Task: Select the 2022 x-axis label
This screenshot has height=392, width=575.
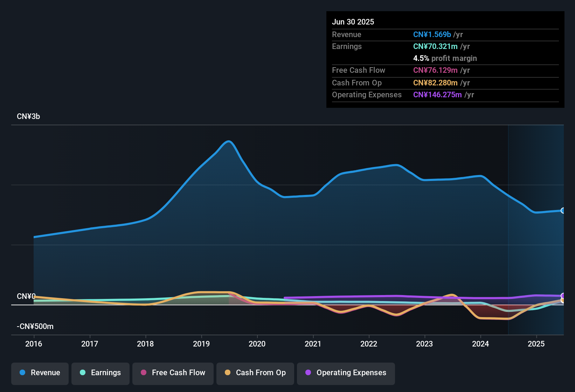Action: pyautogui.click(x=369, y=344)
